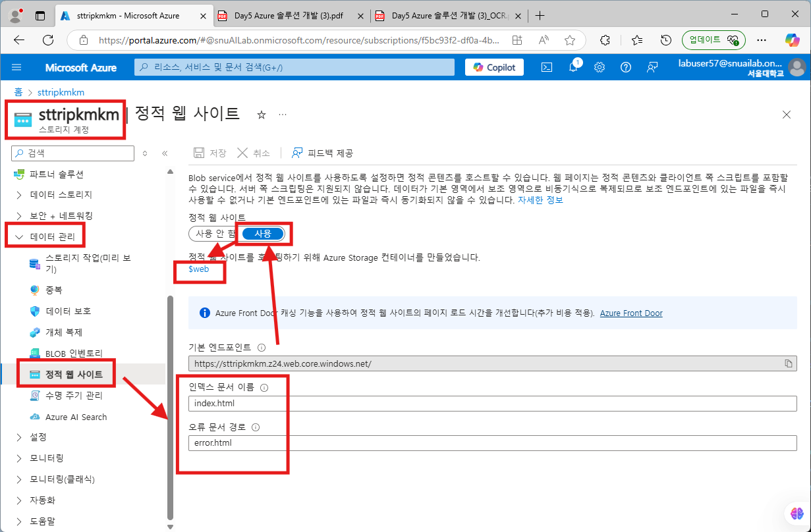Go to 홈 in the breadcrumb
Image resolution: width=811 pixels, height=532 pixels.
coord(18,92)
